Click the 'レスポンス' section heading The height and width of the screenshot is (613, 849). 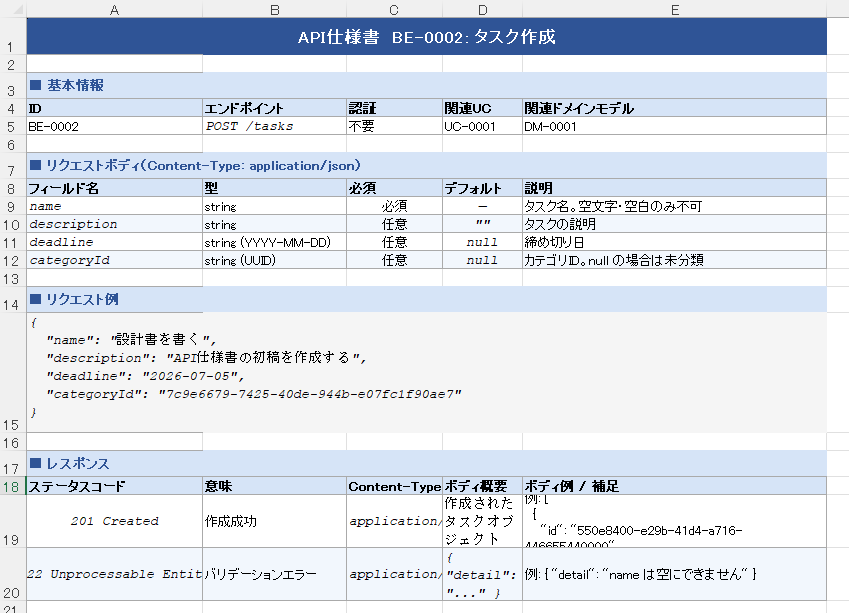[427, 464]
